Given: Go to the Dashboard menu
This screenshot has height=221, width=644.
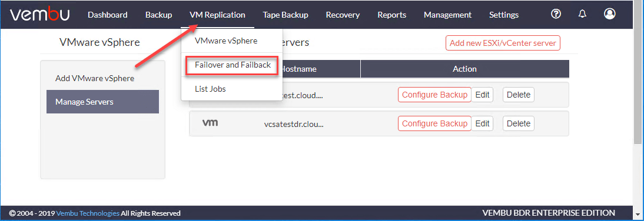Looking at the screenshot, I should click(x=108, y=15).
